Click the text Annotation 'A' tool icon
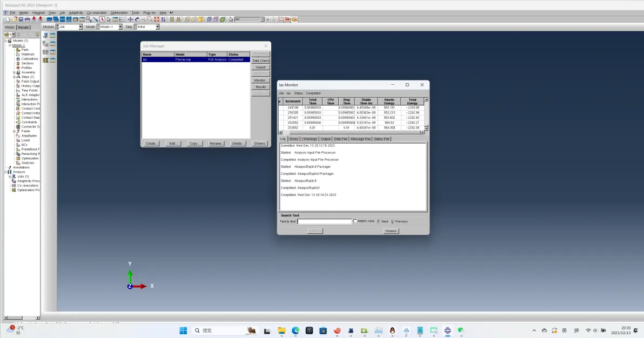This screenshot has width=644, height=338. click(x=102, y=19)
